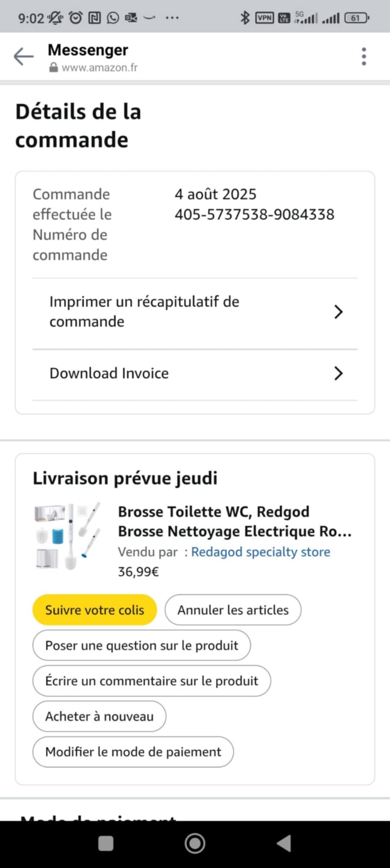Open the Redagod specialty store link
This screenshot has width=390, height=868.
coord(260,552)
